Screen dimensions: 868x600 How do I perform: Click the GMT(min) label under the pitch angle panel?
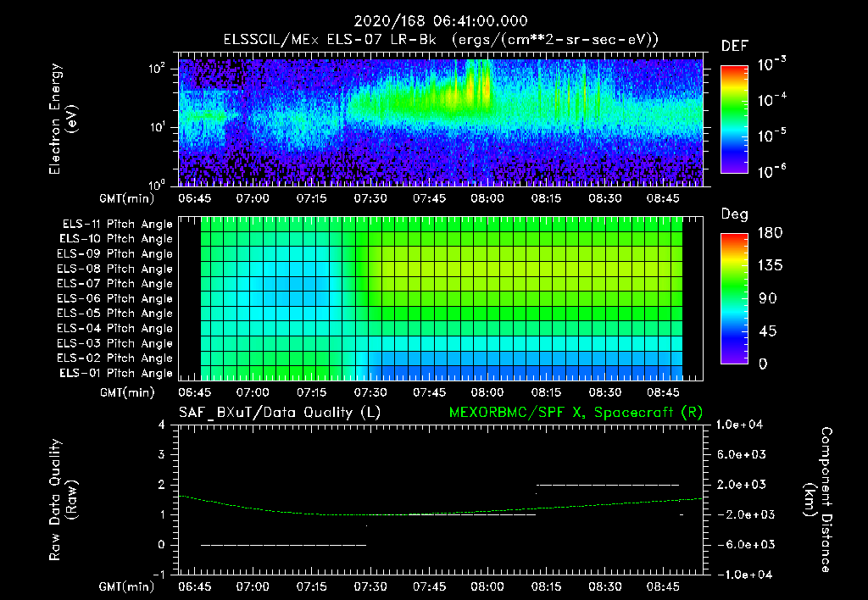pyautogui.click(x=127, y=393)
